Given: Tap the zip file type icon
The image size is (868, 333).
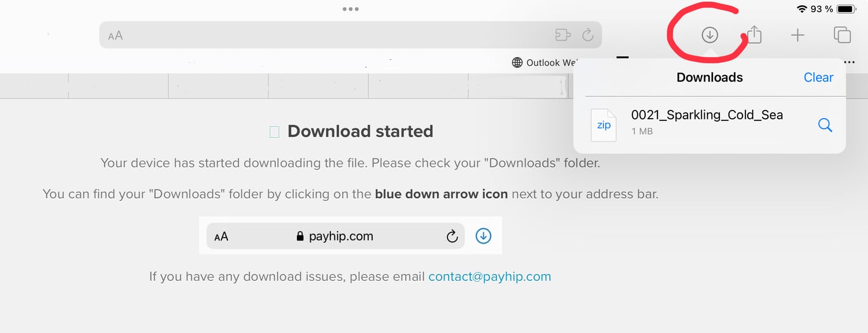Looking at the screenshot, I should point(604,125).
